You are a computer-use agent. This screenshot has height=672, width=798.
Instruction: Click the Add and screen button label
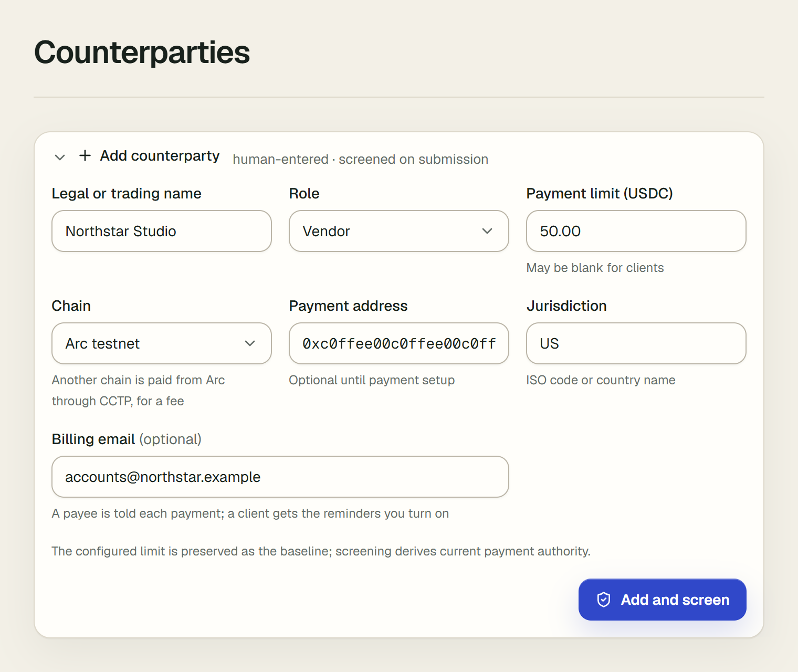pyautogui.click(x=675, y=600)
